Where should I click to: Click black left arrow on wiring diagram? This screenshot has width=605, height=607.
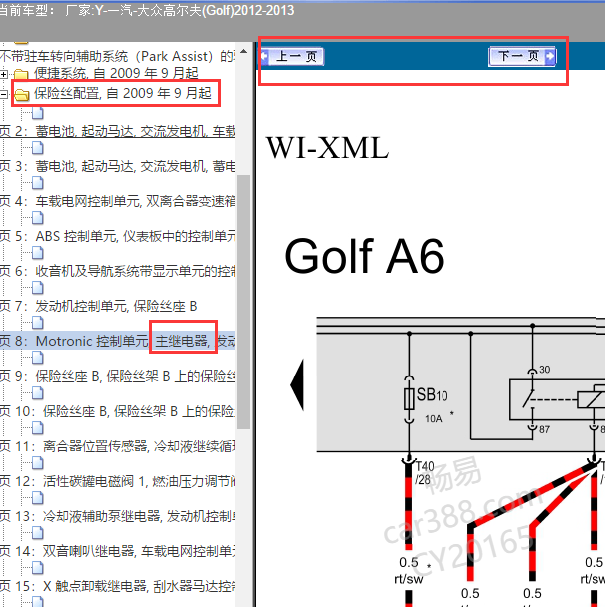pyautogui.click(x=297, y=384)
